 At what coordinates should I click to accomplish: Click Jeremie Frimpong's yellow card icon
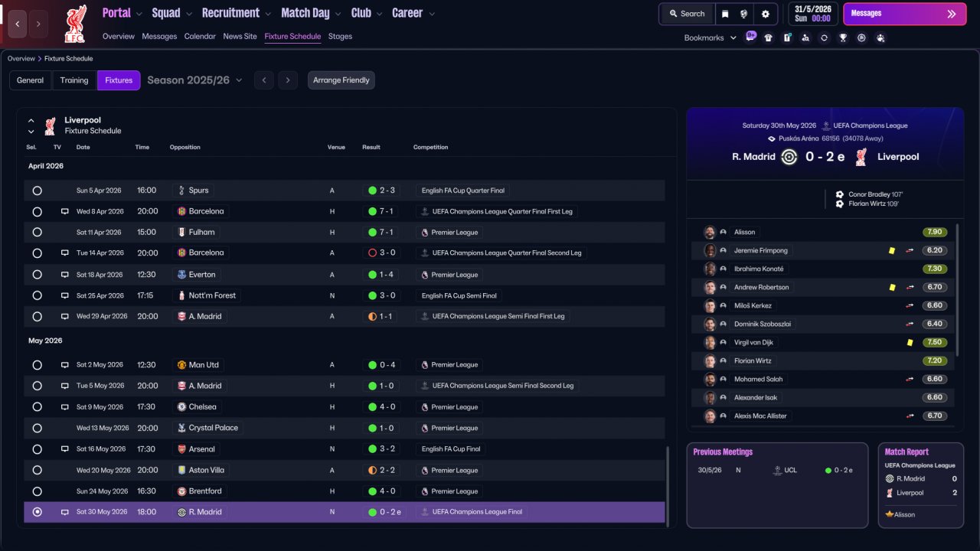892,250
